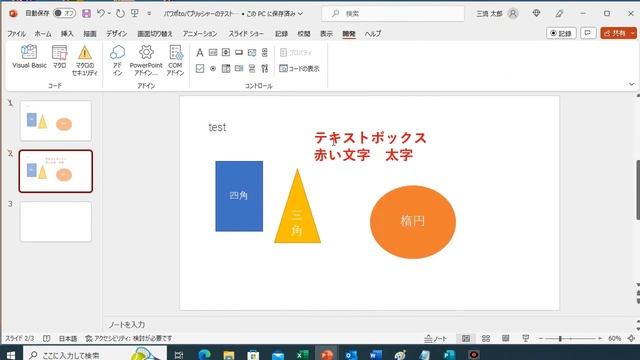Start slideshow from the quick access toolbar
640x360 pixels.
click(x=135, y=13)
